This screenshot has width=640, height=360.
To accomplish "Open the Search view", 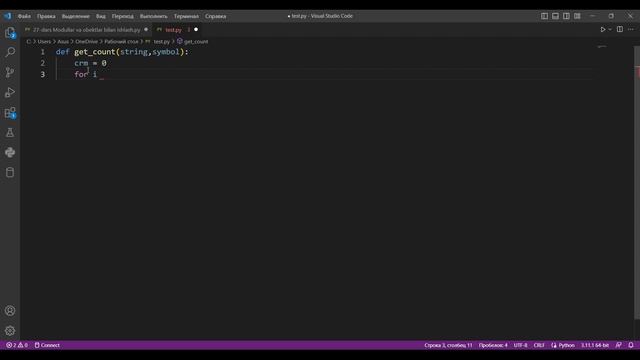I will 10,52.
